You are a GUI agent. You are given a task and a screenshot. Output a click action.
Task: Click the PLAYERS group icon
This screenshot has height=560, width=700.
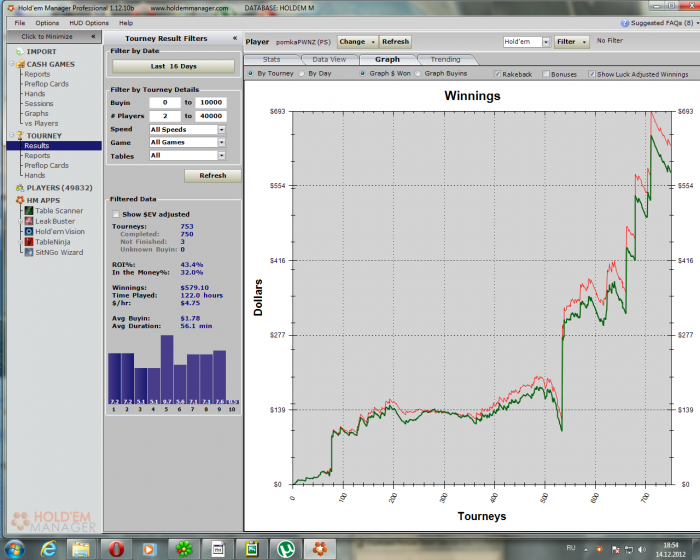pyautogui.click(x=20, y=188)
